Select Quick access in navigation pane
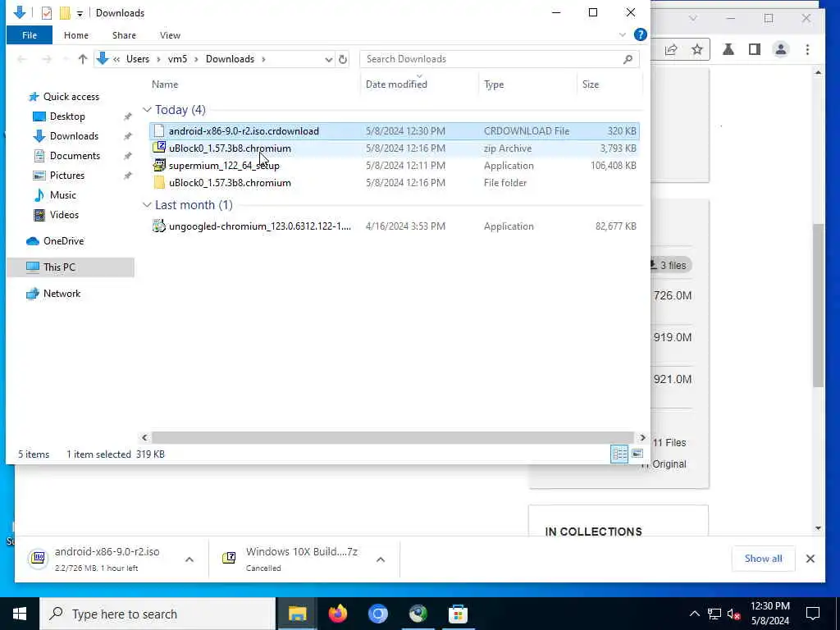 pyautogui.click(x=71, y=97)
